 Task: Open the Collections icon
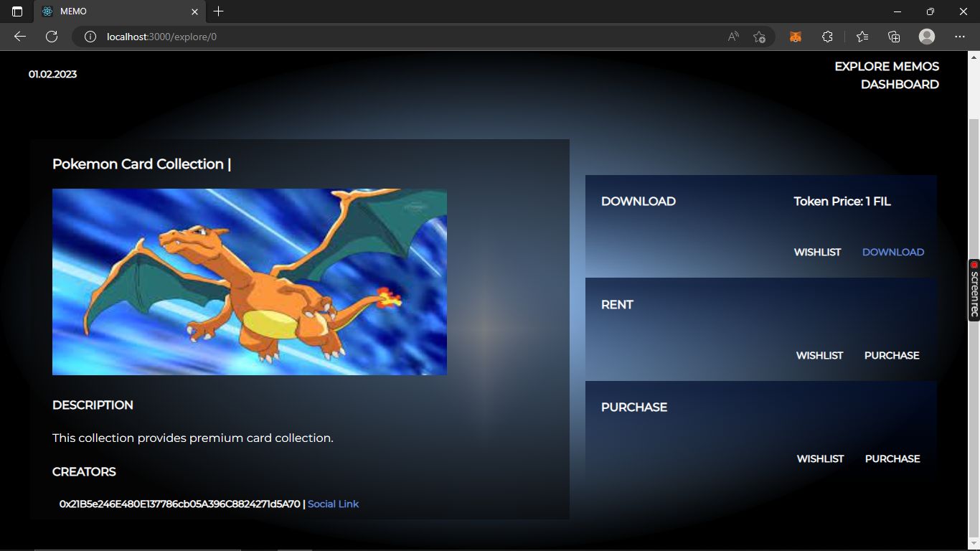click(894, 37)
